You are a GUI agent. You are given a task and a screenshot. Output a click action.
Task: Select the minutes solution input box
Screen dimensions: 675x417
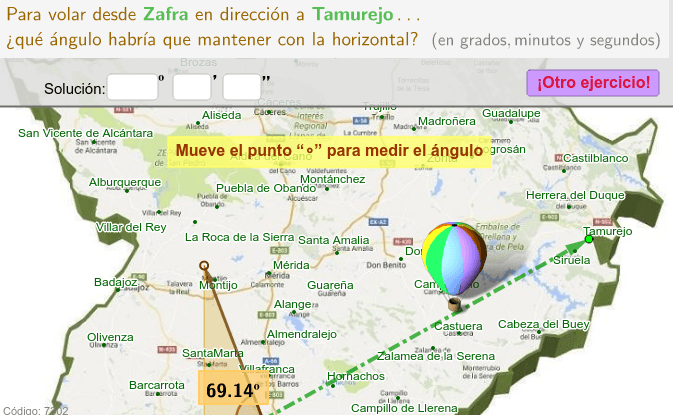coord(192,87)
